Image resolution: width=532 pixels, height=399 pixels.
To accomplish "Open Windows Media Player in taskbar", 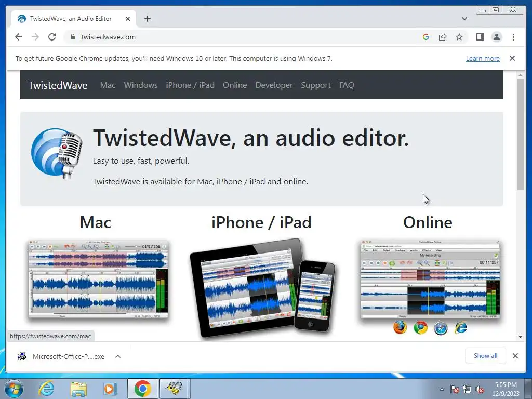I will (109, 389).
